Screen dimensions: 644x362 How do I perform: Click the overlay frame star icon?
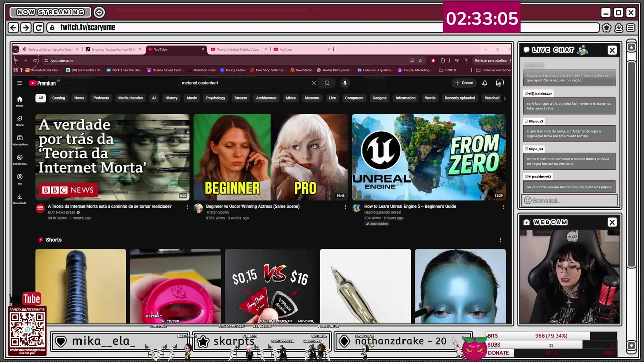tap(607, 28)
